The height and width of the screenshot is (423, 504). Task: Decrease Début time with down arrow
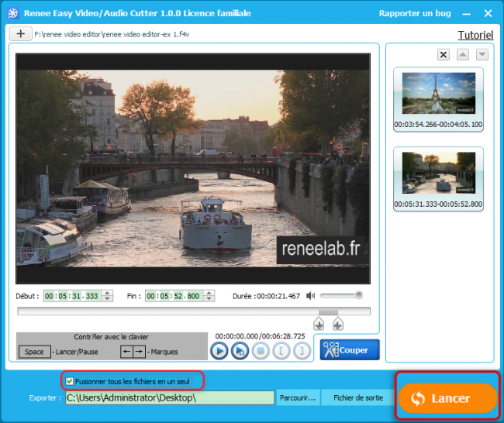[107, 299]
